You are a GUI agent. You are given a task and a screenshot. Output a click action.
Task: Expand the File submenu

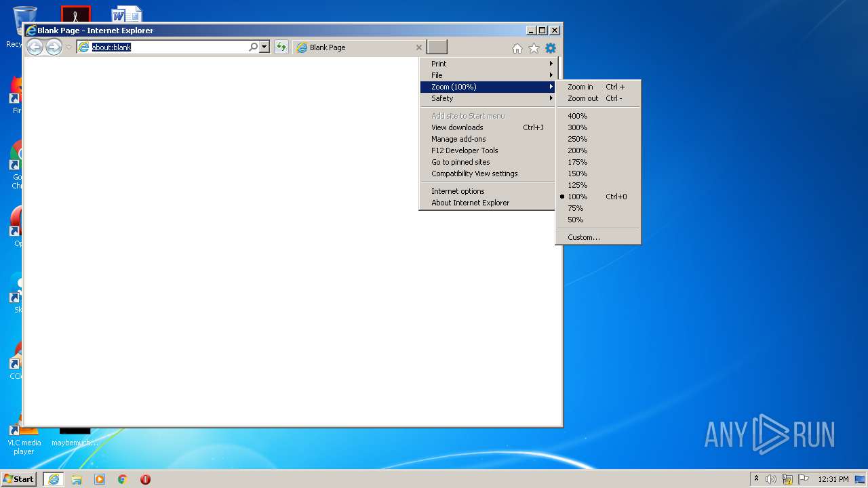pyautogui.click(x=488, y=75)
